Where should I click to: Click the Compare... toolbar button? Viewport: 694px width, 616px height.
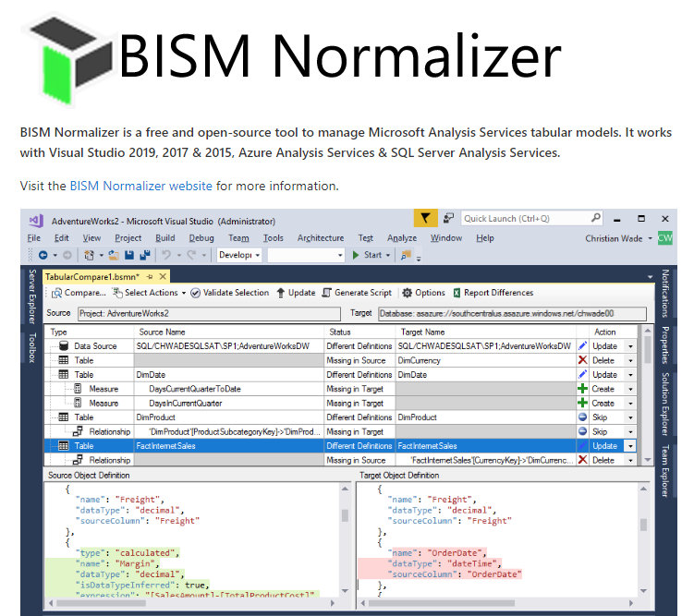point(79,293)
